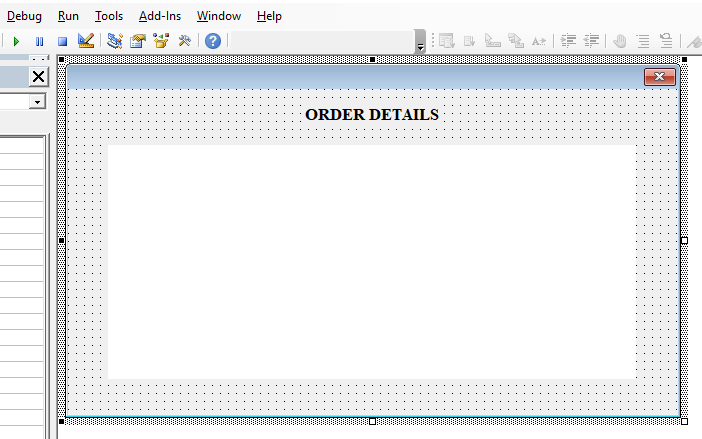The width and height of the screenshot is (702, 439).
Task: Close the left side panel with X
Action: point(39,77)
